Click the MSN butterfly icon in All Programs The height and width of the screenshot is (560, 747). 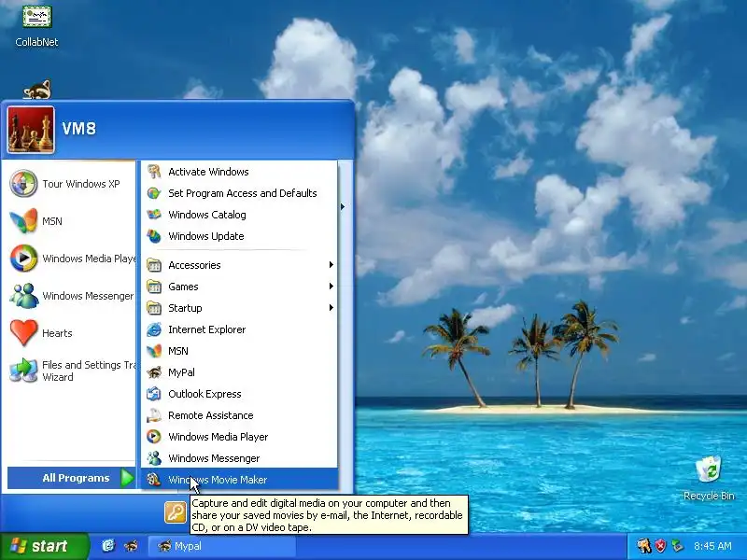click(x=154, y=351)
